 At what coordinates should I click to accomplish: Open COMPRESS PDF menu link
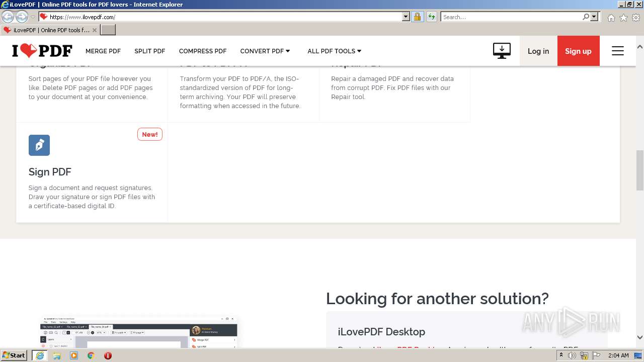tap(203, 51)
